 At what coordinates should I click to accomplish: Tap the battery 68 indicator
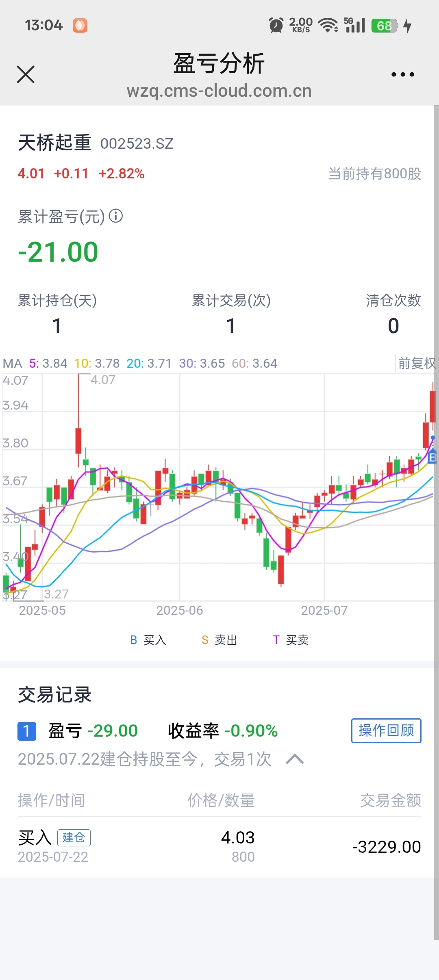coord(384,25)
